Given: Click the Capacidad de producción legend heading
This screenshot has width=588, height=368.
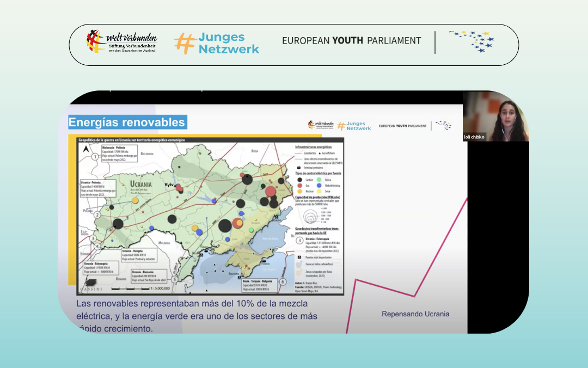Looking at the screenshot, I should click(x=317, y=197).
